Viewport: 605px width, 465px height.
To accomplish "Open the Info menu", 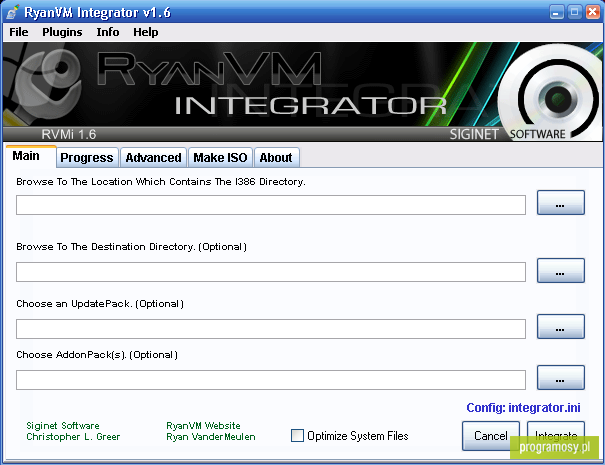I will coord(108,32).
